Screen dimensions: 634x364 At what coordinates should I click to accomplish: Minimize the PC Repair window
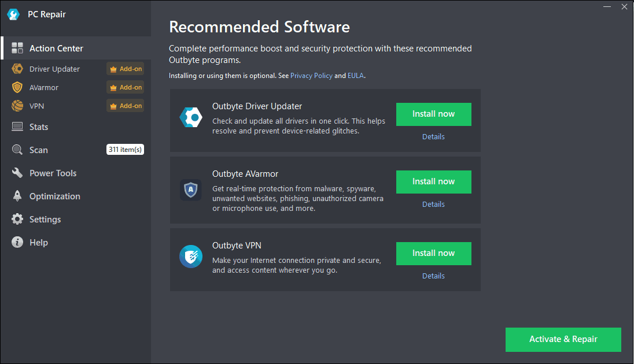[607, 7]
